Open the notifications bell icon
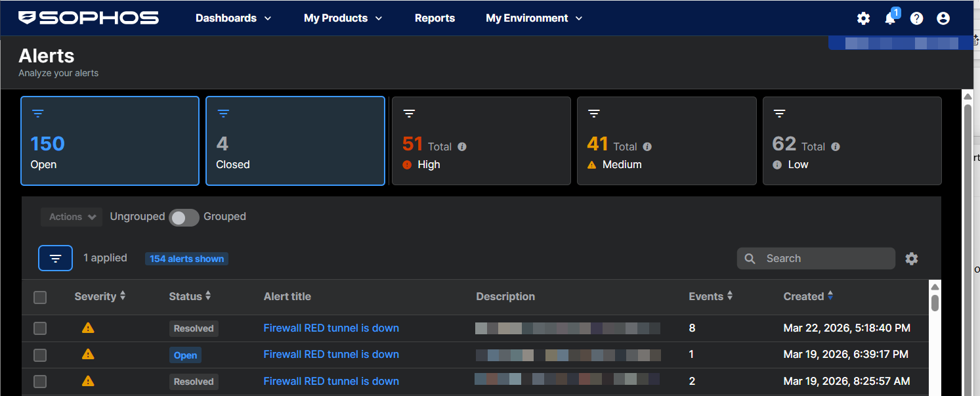980x396 pixels. [x=890, y=18]
